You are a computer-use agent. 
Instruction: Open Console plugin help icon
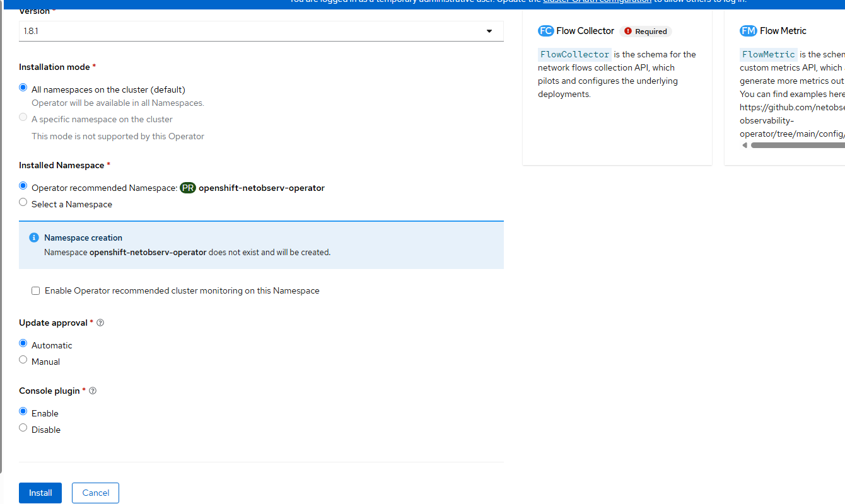click(93, 391)
